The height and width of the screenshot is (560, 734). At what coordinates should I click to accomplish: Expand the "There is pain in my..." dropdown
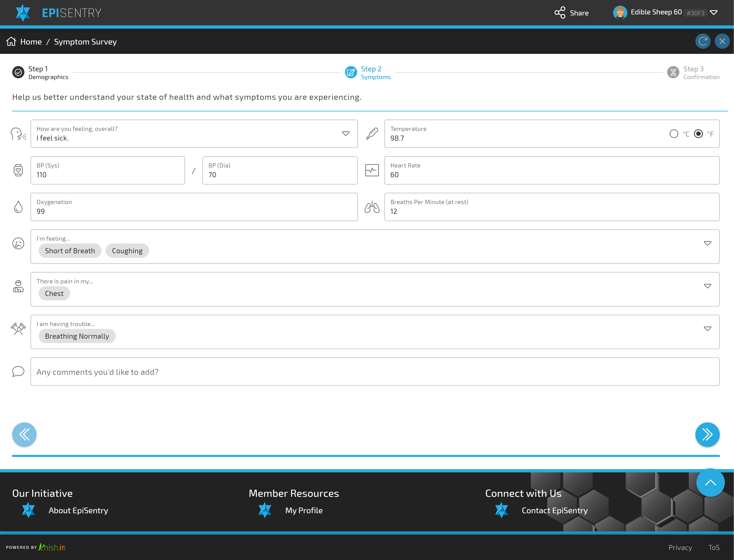pyautogui.click(x=707, y=286)
